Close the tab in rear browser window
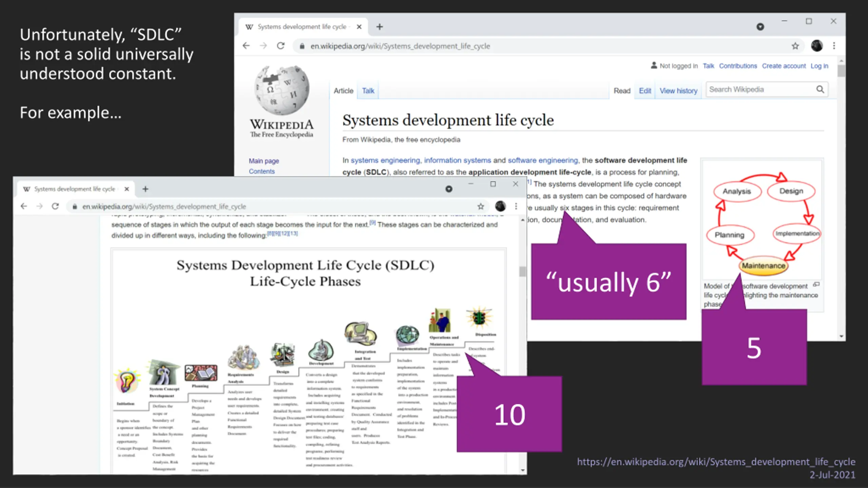The width and height of the screenshot is (868, 488). click(x=359, y=26)
